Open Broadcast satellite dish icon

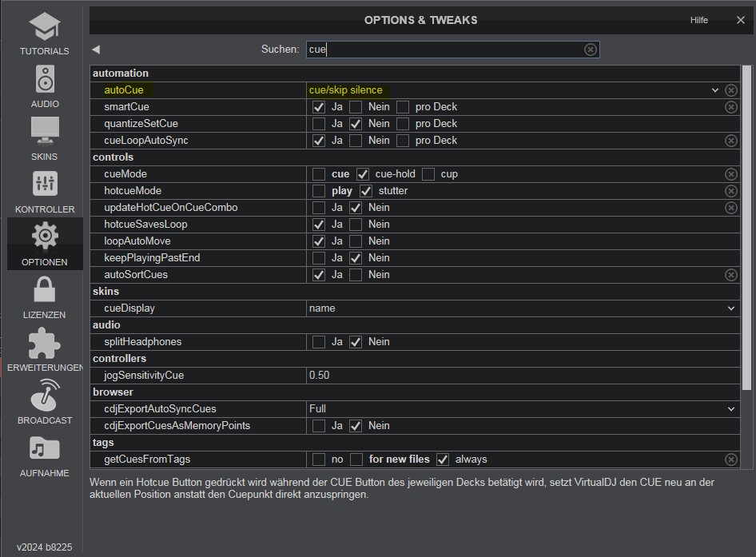45,395
